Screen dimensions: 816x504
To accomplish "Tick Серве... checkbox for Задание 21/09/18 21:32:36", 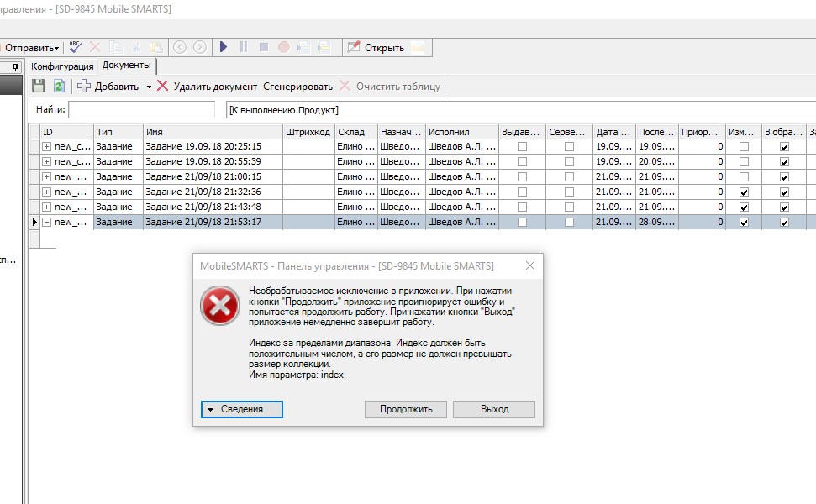I will click(x=569, y=192).
